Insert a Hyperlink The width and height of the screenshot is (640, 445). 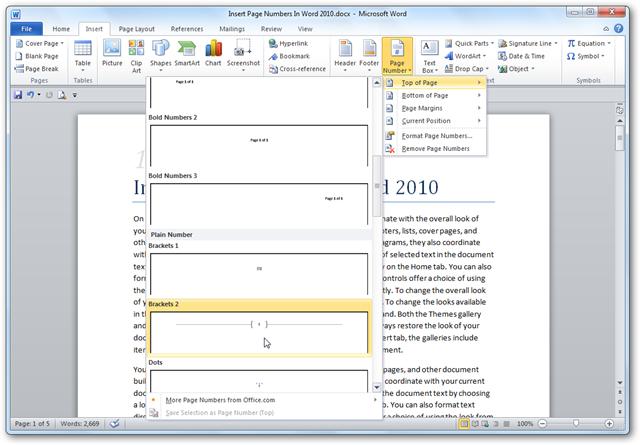(x=289, y=43)
